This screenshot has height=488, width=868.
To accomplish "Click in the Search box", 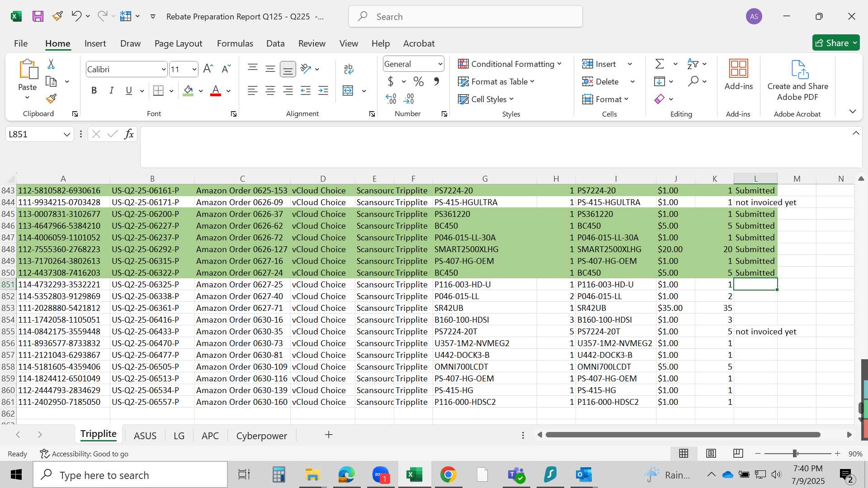I will click(466, 17).
